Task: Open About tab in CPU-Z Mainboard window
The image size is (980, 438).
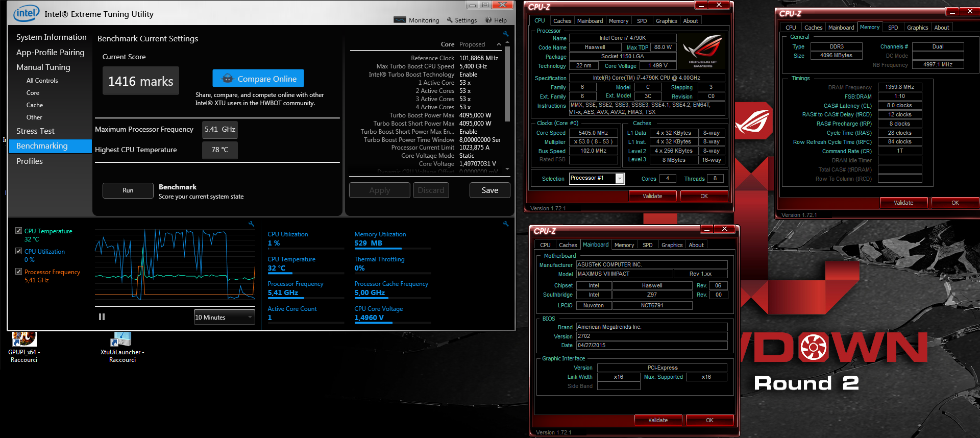Action: pos(696,245)
